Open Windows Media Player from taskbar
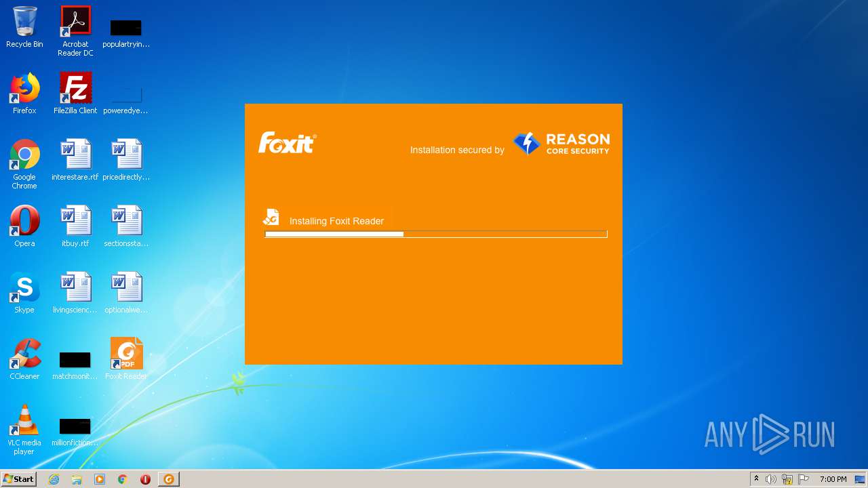 [x=100, y=479]
